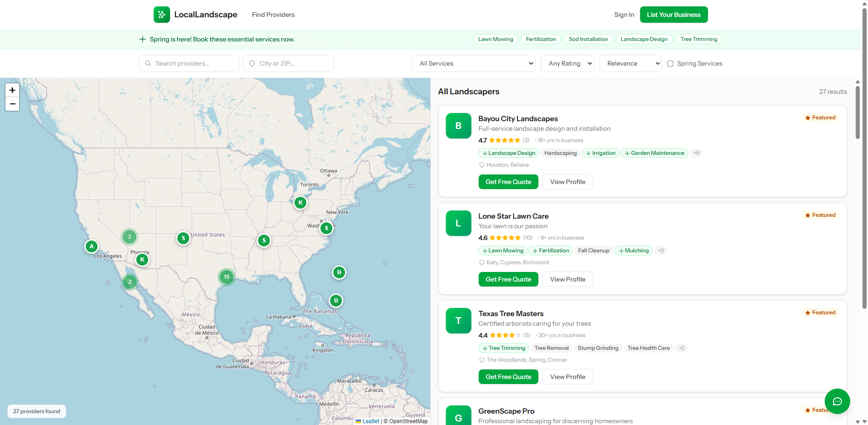Image resolution: width=868 pixels, height=425 pixels.
Task: View Profile of Lone Star Lawn Care
Action: (568, 279)
